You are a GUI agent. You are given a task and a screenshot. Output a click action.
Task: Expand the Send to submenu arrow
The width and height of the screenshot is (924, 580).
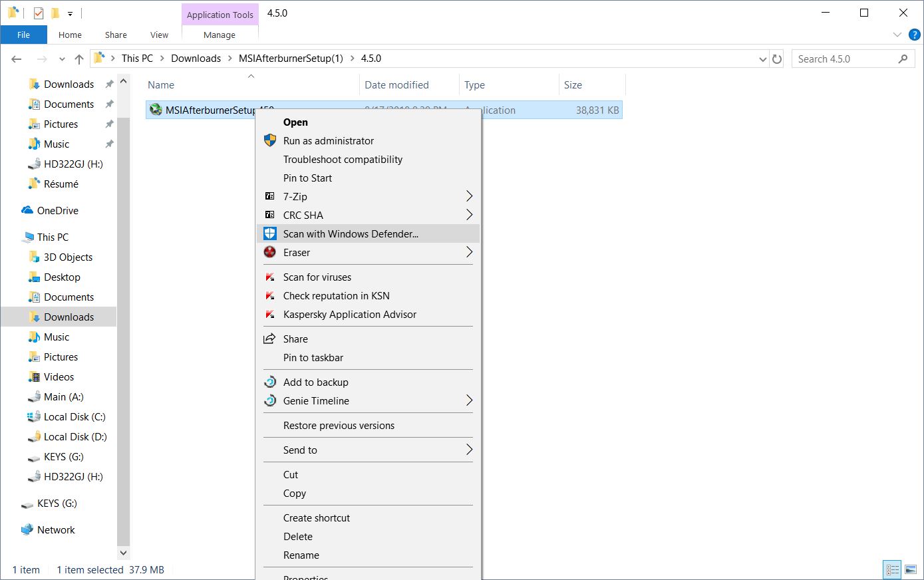469,450
